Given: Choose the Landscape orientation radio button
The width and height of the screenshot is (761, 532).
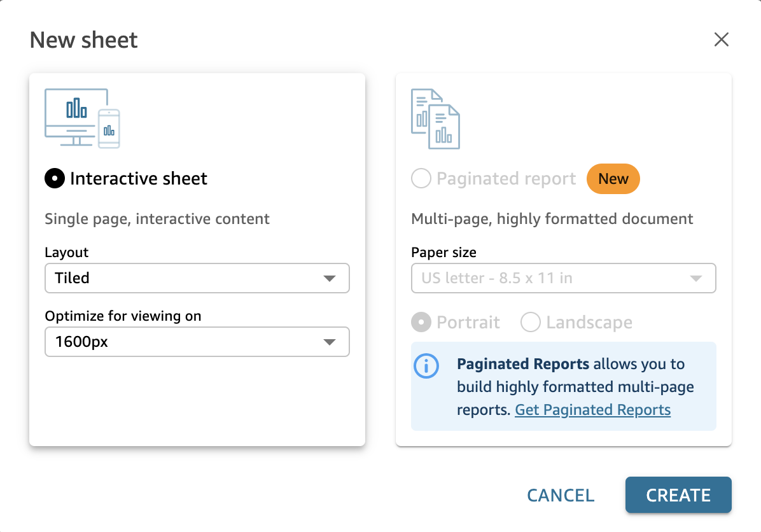Looking at the screenshot, I should pos(530,322).
